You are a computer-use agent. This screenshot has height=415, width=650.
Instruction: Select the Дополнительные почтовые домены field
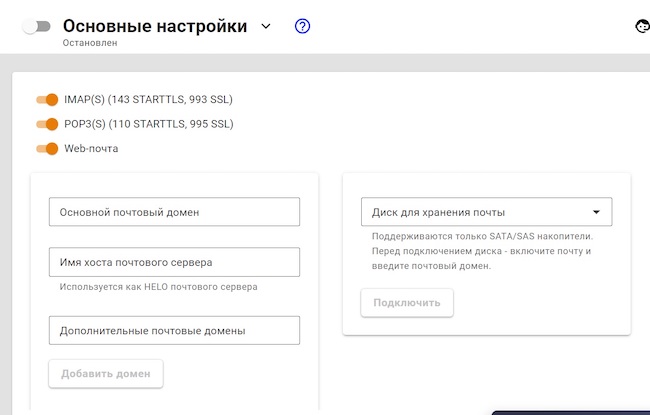click(x=174, y=330)
